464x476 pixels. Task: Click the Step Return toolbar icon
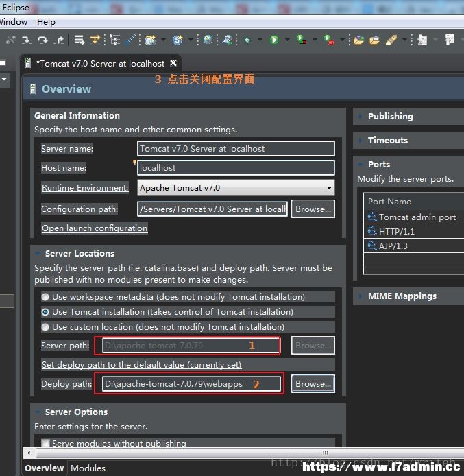click(x=59, y=40)
